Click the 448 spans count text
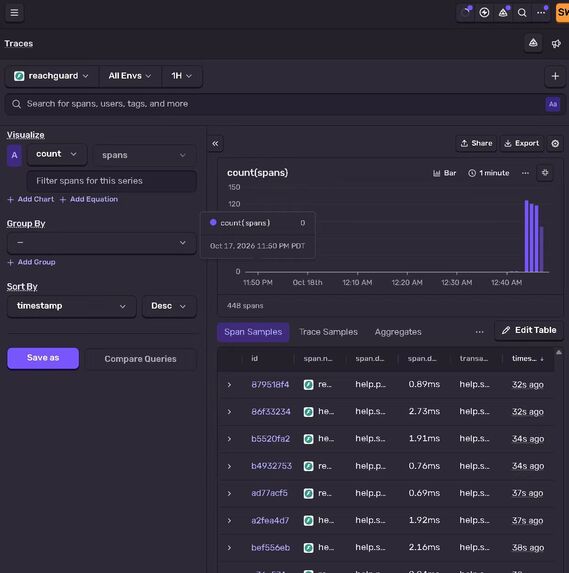569x573 pixels. point(245,306)
